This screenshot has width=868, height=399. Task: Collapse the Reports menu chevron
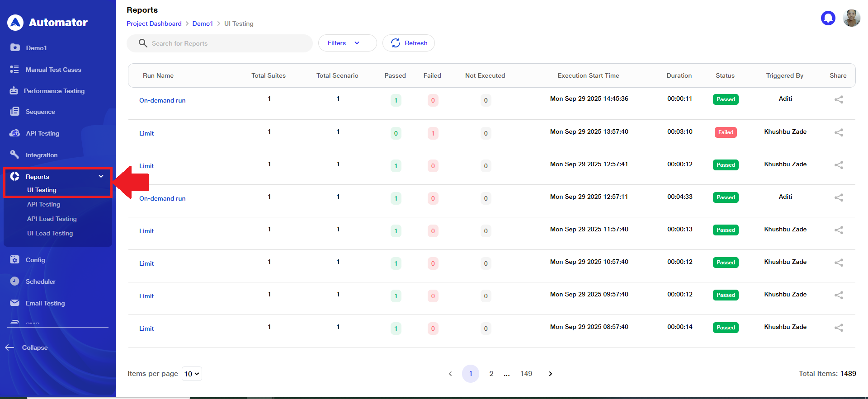[101, 176]
